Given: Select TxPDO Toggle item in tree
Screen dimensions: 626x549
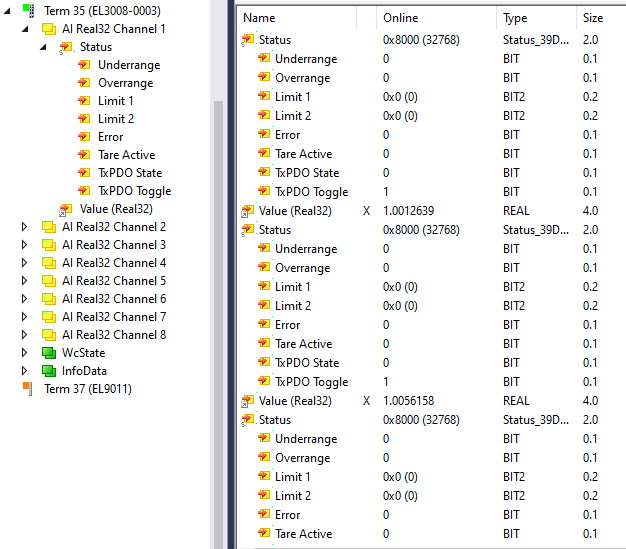Looking at the screenshot, I should coord(134,191).
